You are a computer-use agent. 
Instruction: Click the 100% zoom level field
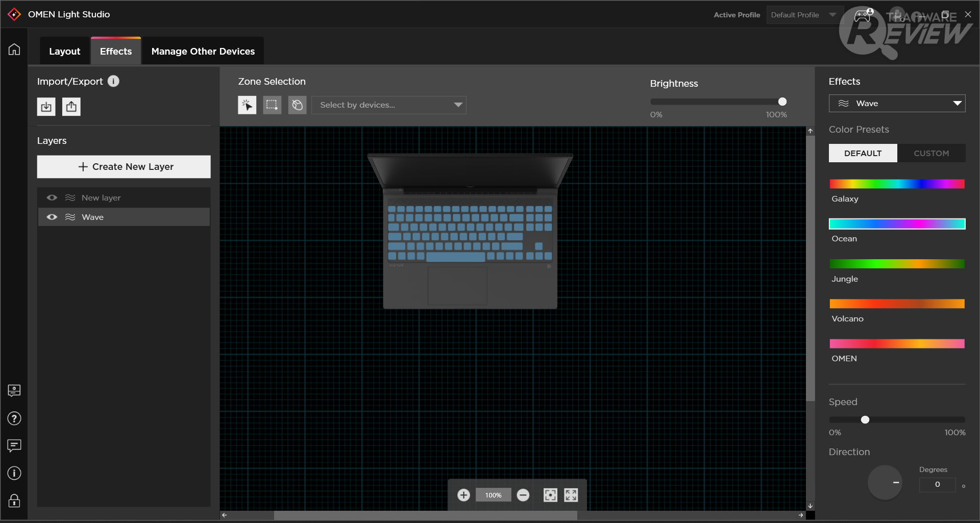tap(493, 495)
